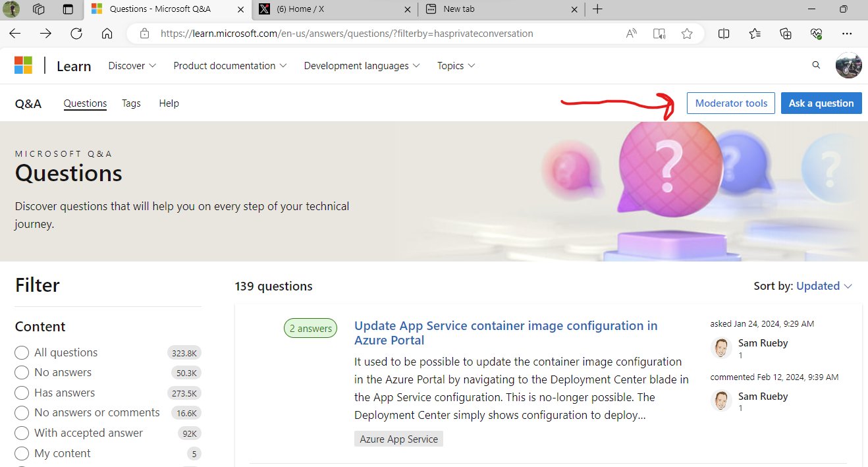Screen dimensions: 868x467
Task: Click Sam Rueby's avatar beside asked date
Action: click(x=721, y=347)
